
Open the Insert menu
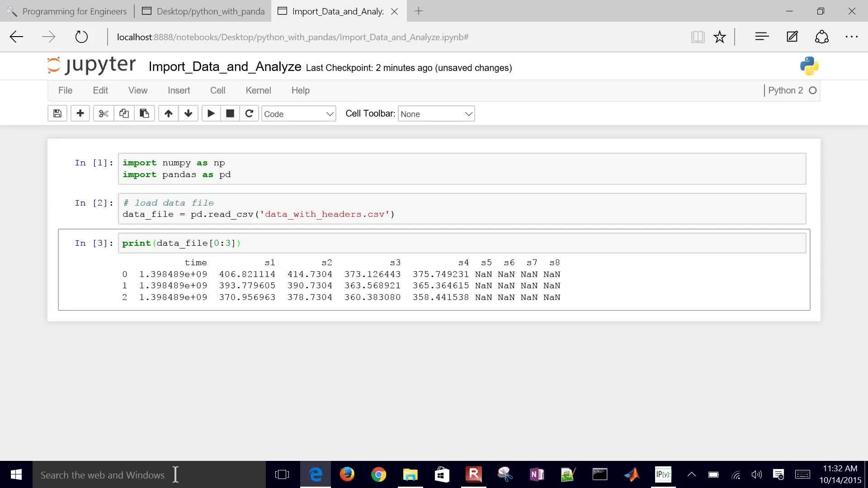[x=179, y=90]
